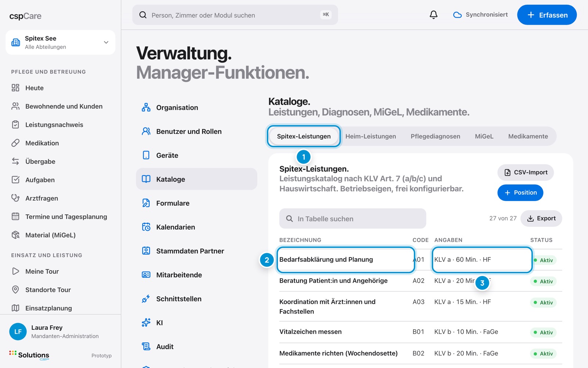Open the Pflegediagnosen tab

point(435,136)
